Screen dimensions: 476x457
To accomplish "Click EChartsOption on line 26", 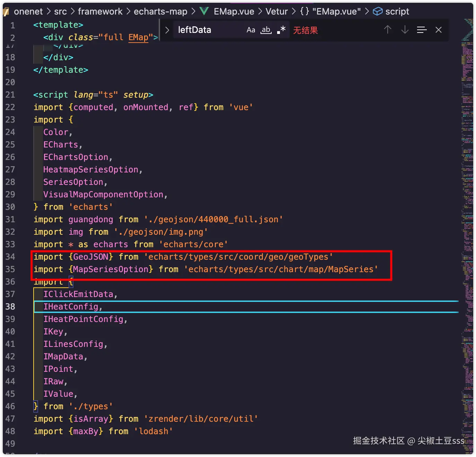I will coord(76,157).
